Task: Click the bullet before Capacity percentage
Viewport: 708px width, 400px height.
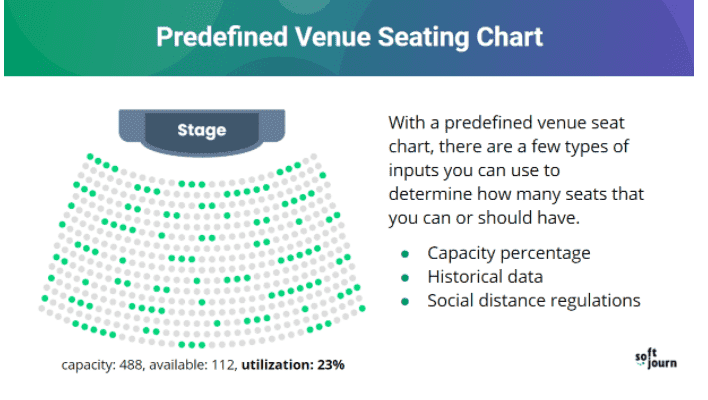Action: point(405,254)
